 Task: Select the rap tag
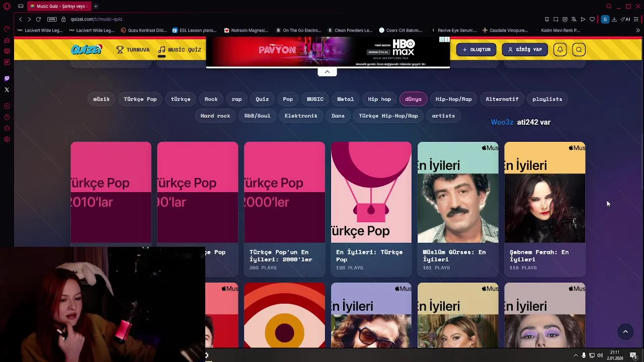[236, 99]
